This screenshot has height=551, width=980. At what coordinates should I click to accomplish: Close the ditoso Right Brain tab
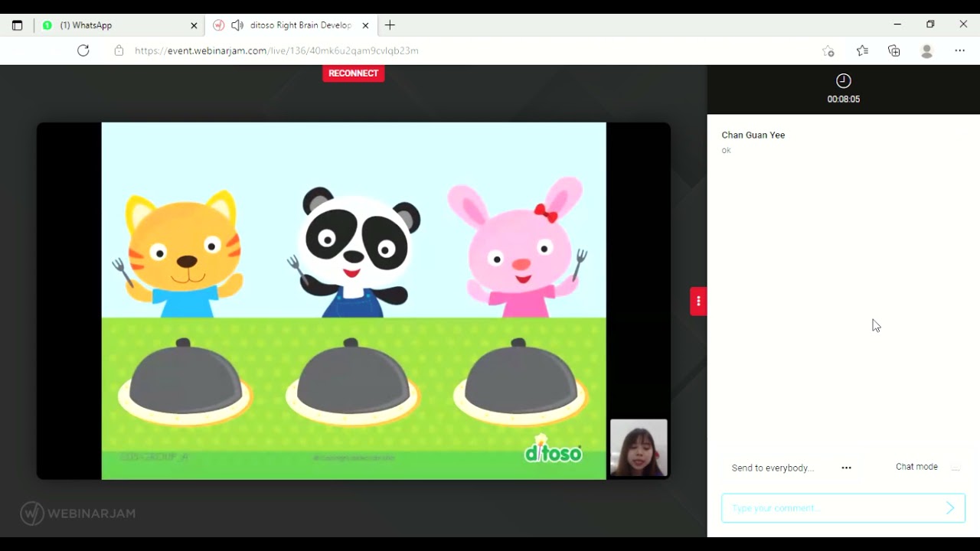tap(365, 25)
